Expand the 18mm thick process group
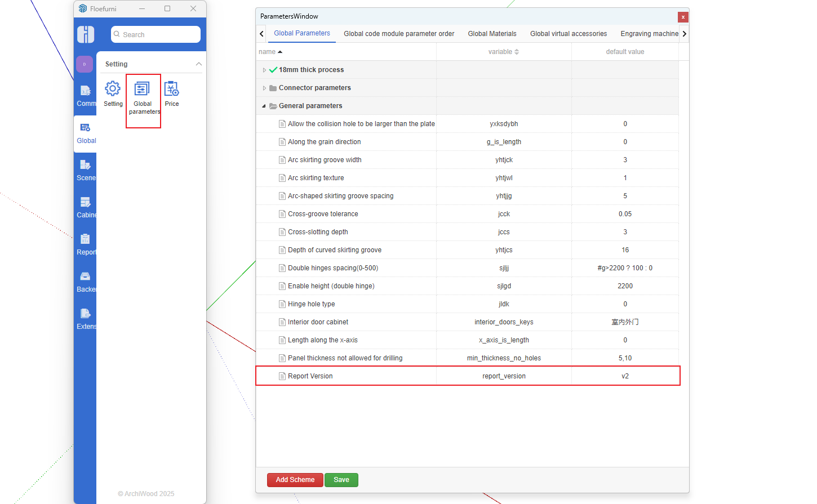 pyautogui.click(x=264, y=70)
